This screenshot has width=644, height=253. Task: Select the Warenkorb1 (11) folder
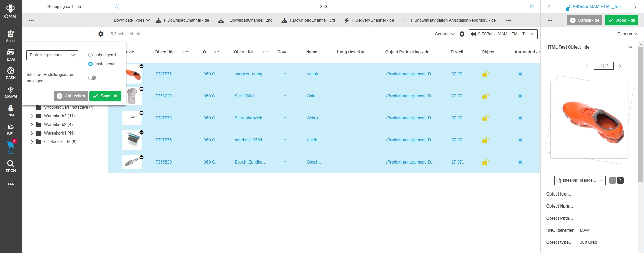point(59,133)
